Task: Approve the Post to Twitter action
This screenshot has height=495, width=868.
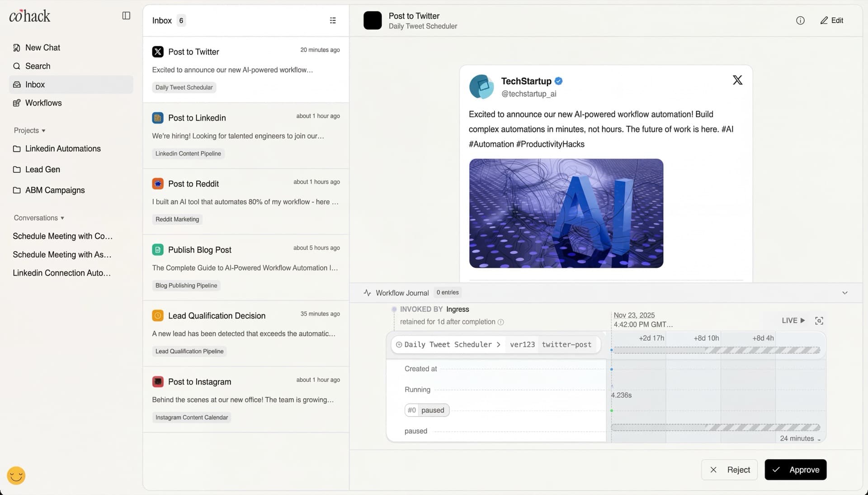Action: pyautogui.click(x=796, y=470)
